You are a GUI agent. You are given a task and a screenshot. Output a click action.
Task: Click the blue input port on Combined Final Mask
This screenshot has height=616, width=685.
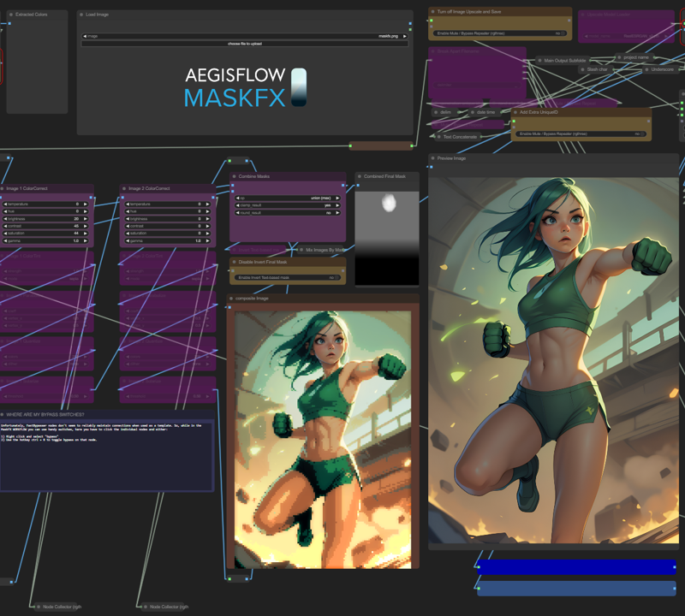358,186
